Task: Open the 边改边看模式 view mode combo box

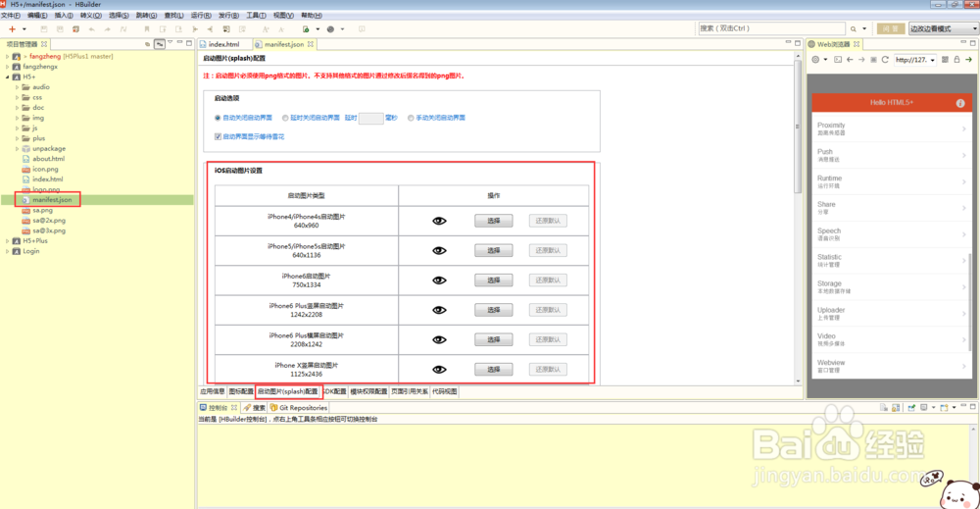Action: pyautogui.click(x=944, y=28)
